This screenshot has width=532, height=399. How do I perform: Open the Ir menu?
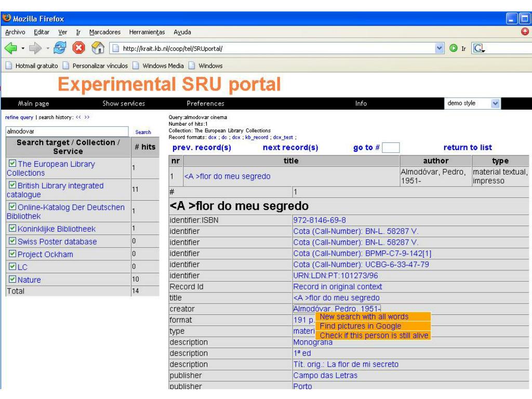tap(78, 32)
